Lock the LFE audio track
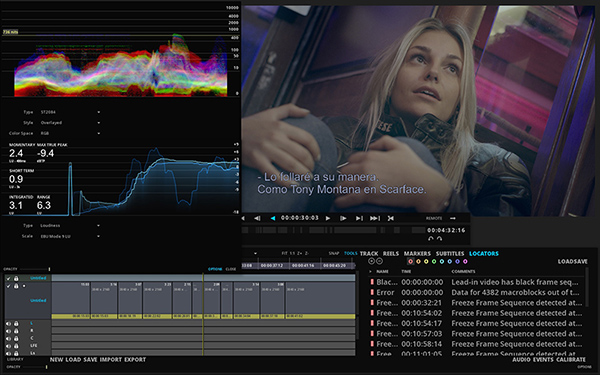 tap(16, 346)
